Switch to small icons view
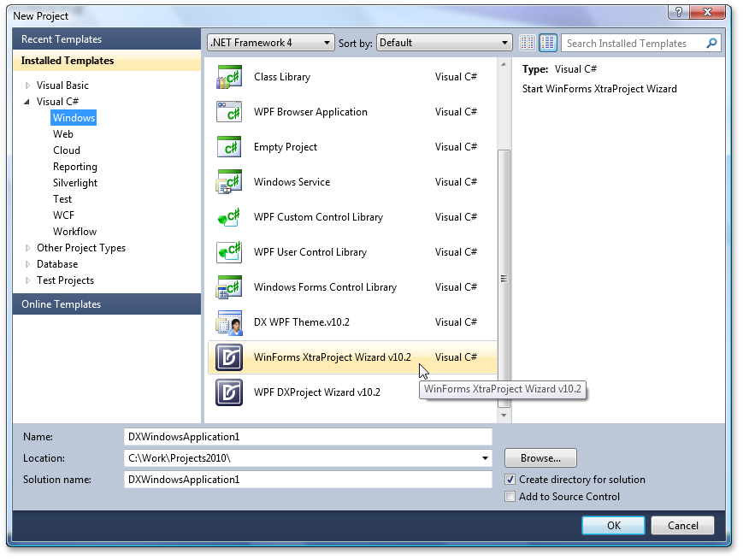Screen dimensions: 743x560 (x=527, y=43)
